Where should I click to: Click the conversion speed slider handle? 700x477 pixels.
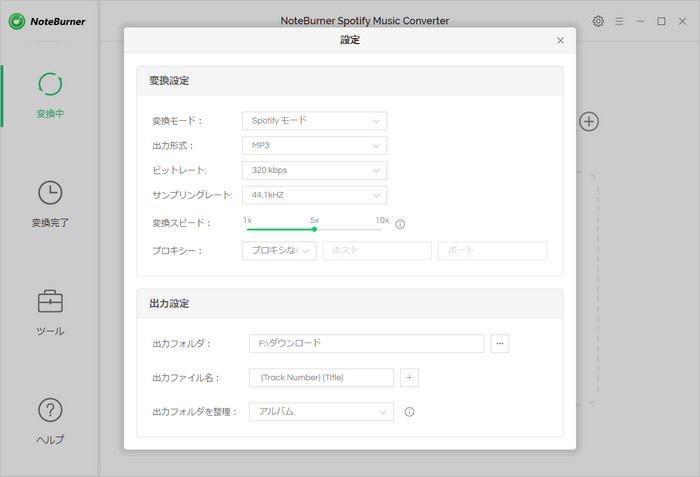click(x=314, y=229)
